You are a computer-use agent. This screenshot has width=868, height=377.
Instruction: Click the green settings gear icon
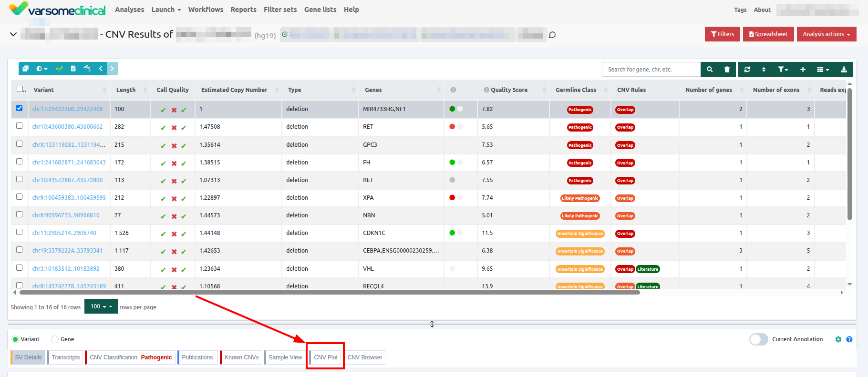pos(838,339)
